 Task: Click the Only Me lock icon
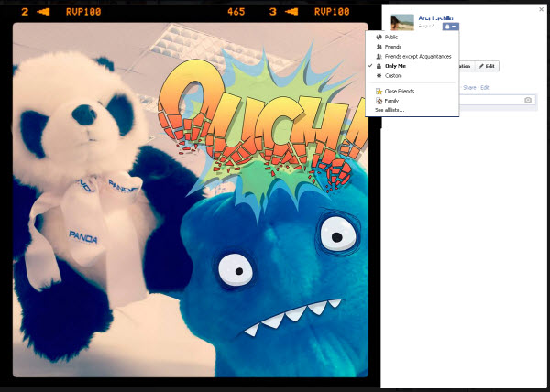pyautogui.click(x=379, y=66)
